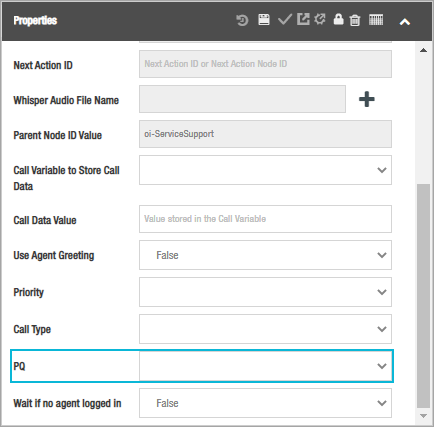Click the checkmark validate icon
Viewport: 434px width, 427px height.
pos(285,20)
